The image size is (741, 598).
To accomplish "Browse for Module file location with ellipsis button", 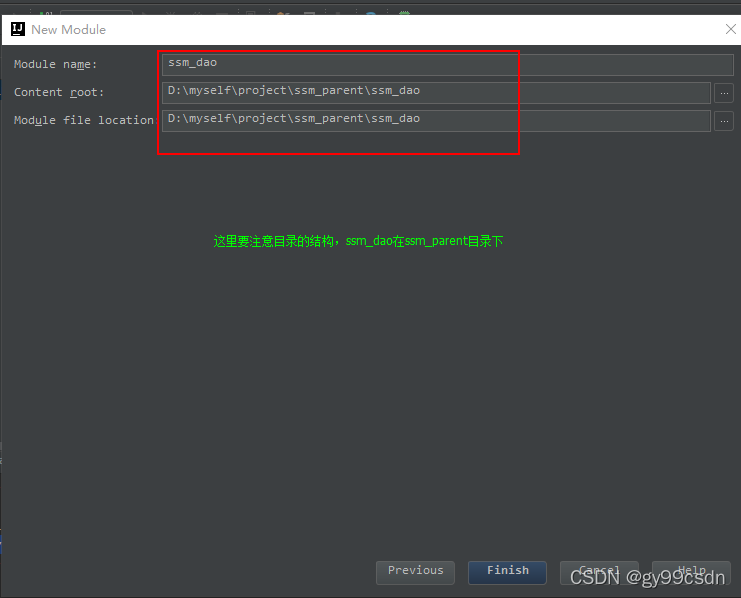I will point(724,121).
